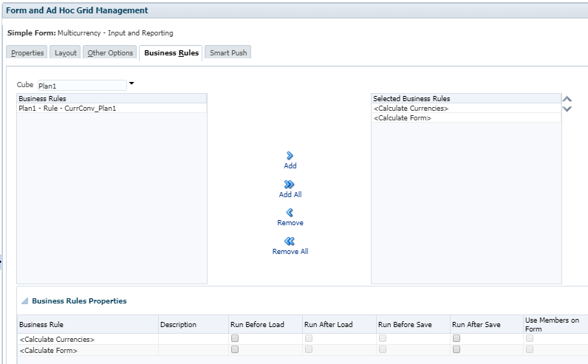Open the Cube dropdown arrow
The height and width of the screenshot is (364, 588).
click(x=131, y=83)
